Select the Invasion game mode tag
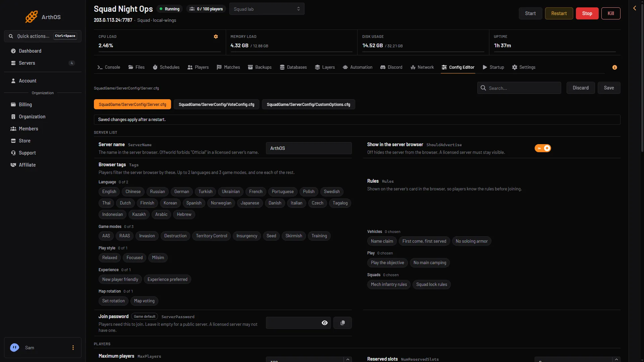Image resolution: width=644 pixels, height=362 pixels. [x=147, y=236]
